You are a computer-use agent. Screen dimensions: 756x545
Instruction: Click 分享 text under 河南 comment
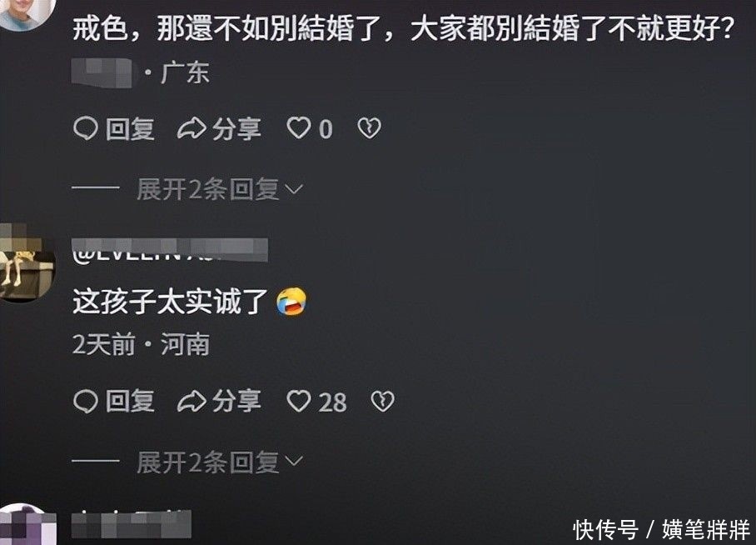click(236, 402)
